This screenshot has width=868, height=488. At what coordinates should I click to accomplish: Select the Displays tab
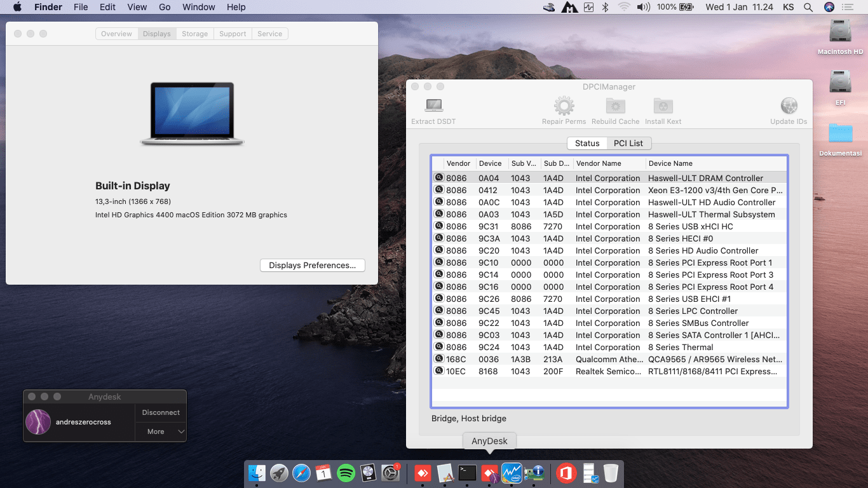(156, 34)
